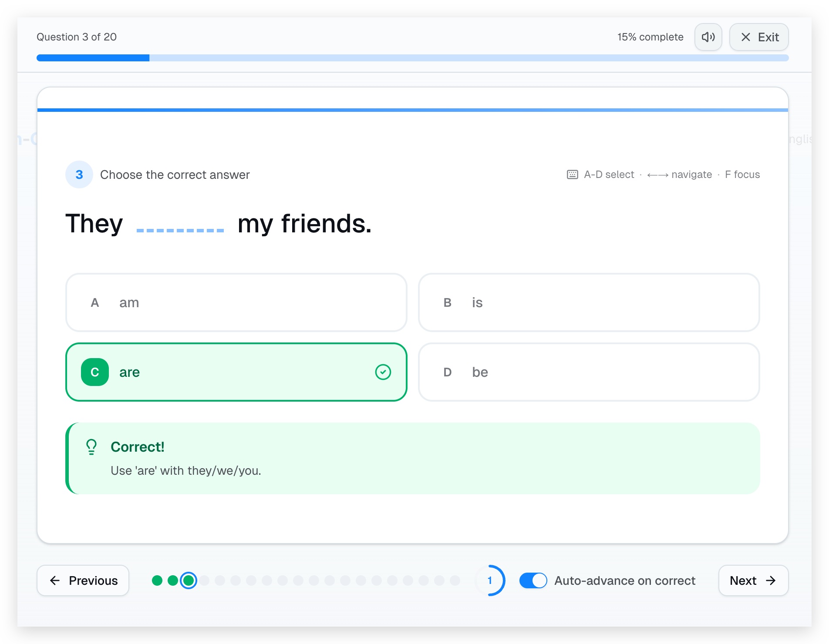
Task: Click the lightbulb icon in the Correct feedback box
Action: coord(91,446)
